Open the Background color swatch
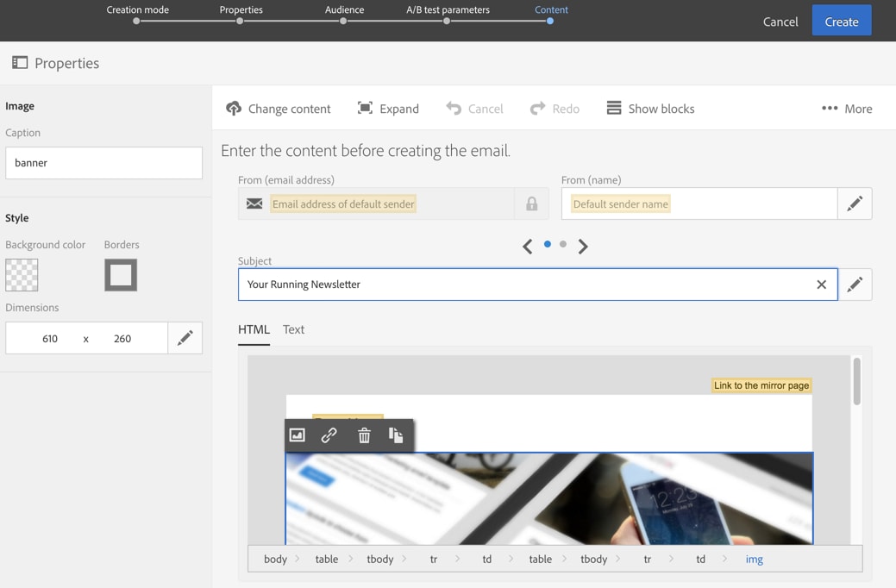The height and width of the screenshot is (588, 896). (x=22, y=275)
